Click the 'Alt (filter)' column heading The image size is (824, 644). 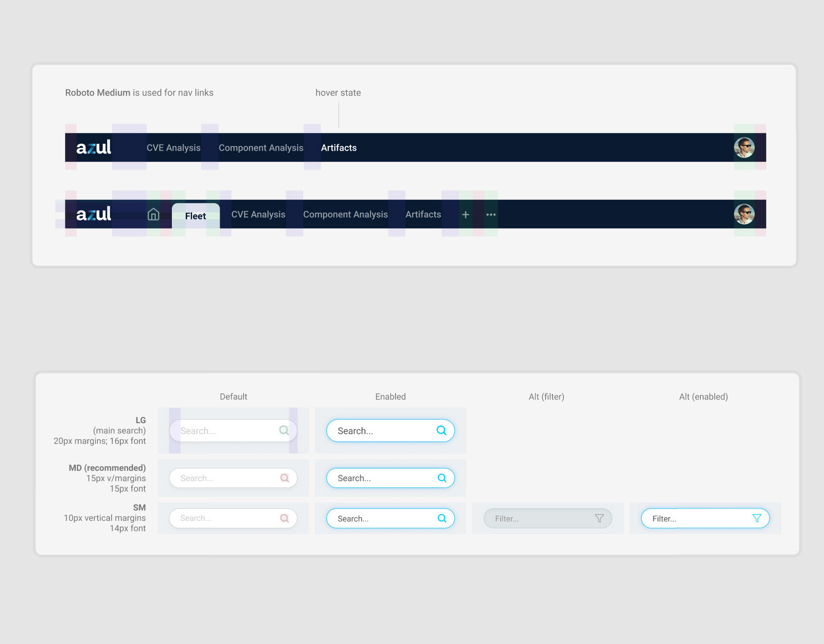coord(546,396)
